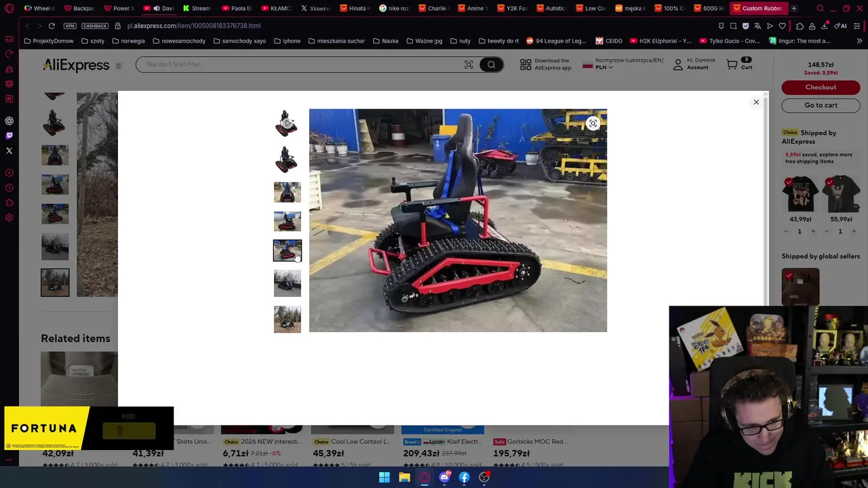Open camera image search in the search bar
868x488 pixels.
tap(469, 64)
